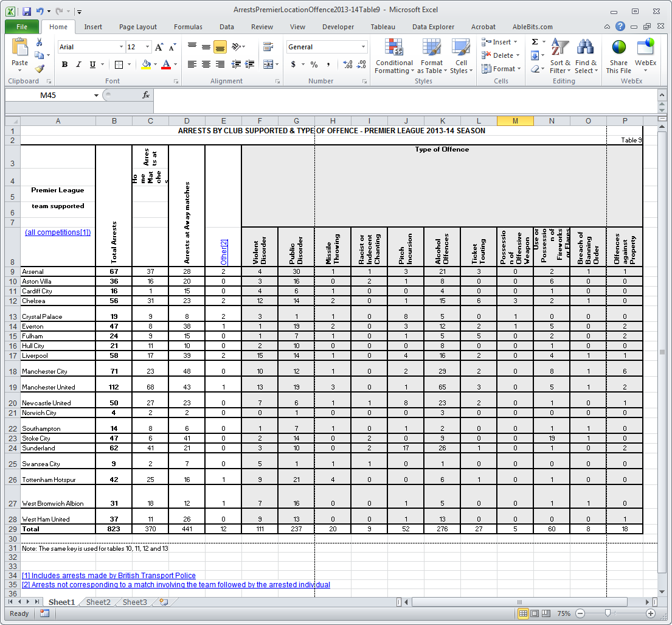The image size is (672, 625).
Task: Open the General number format dropdown
Action: [x=363, y=47]
